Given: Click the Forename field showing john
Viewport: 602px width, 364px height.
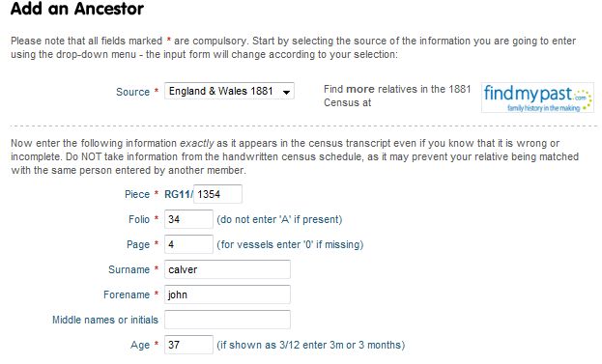Looking at the screenshot, I should pyautogui.click(x=227, y=294).
